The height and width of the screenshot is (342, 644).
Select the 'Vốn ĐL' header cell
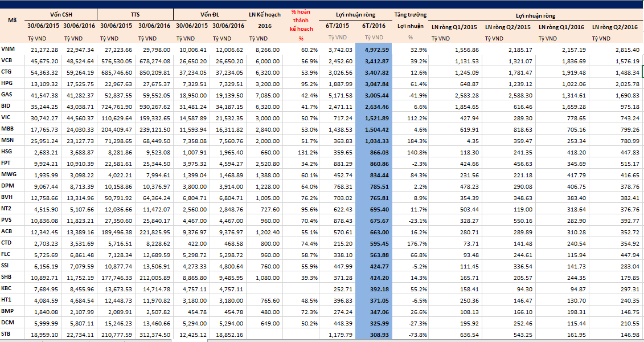click(x=210, y=14)
